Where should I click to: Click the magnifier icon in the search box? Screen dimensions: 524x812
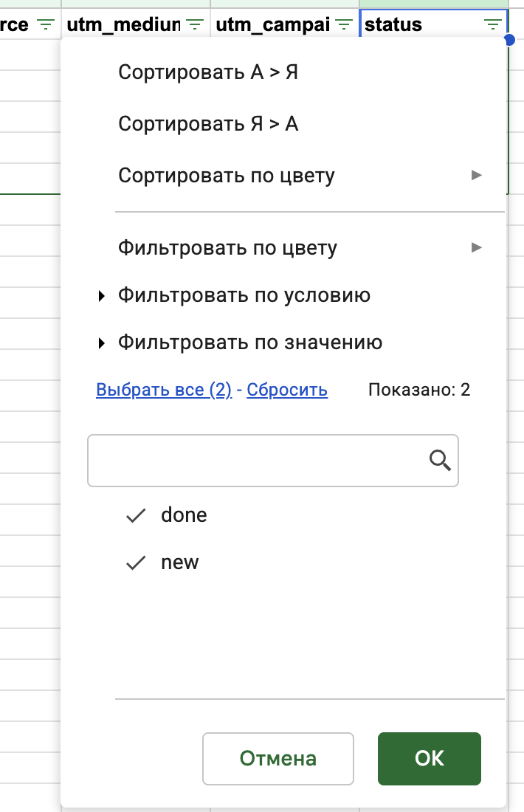(x=440, y=460)
